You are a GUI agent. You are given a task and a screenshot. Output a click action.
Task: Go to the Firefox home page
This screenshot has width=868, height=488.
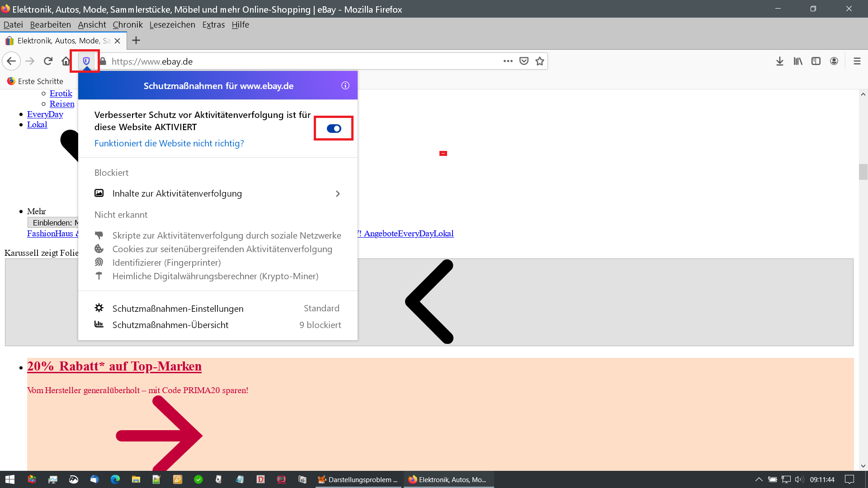pos(66,61)
